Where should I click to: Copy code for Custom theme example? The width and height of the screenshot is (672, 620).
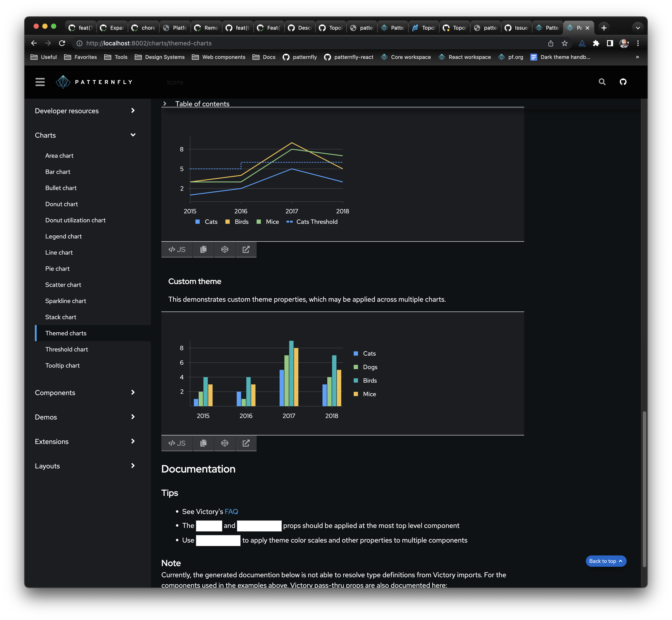point(203,443)
